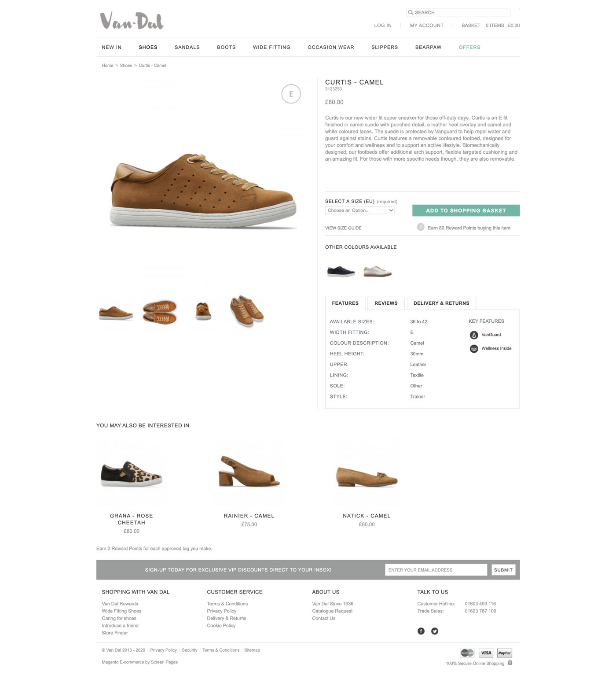Open the size selection dropdown
The width and height of the screenshot is (616, 675).
(x=360, y=210)
